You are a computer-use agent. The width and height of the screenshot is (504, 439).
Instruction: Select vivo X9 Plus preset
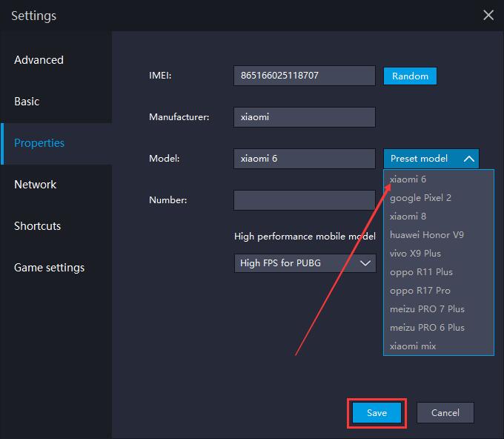[439, 254]
